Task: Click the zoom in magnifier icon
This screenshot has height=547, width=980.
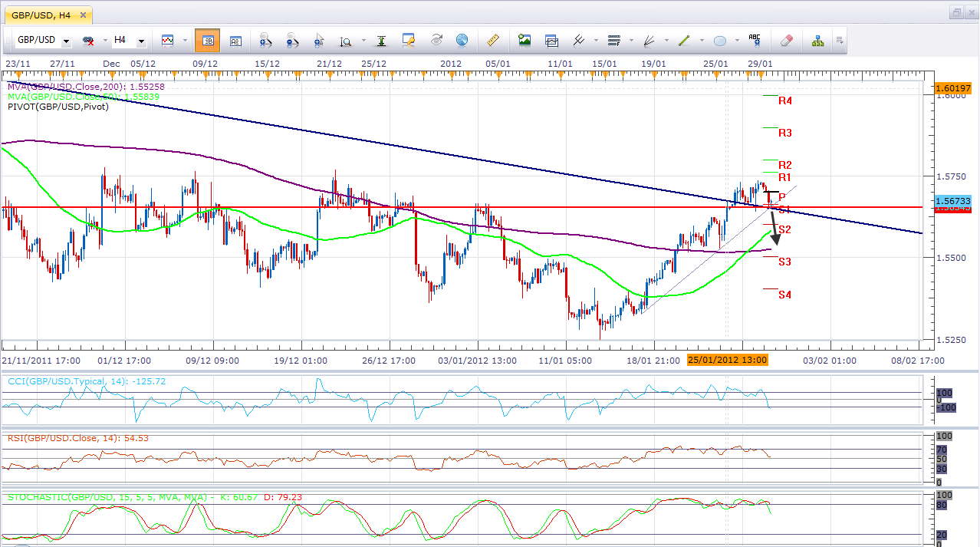Action: 265,40
